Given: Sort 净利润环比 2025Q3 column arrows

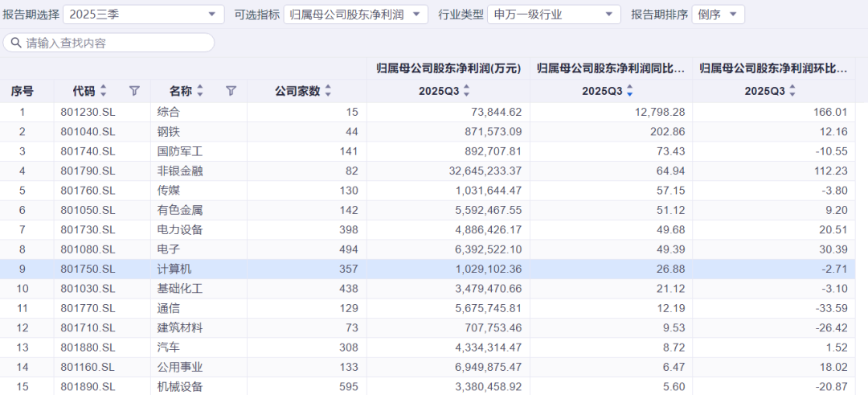Looking at the screenshot, I should point(792,92).
